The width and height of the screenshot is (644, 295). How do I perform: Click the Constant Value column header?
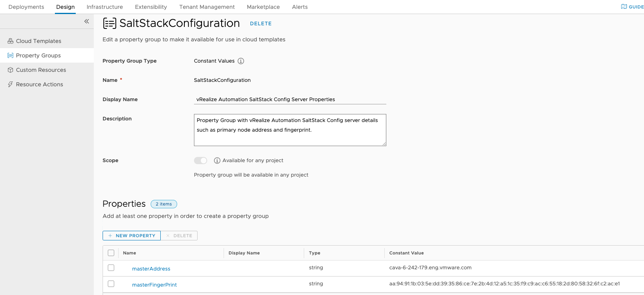406,253
